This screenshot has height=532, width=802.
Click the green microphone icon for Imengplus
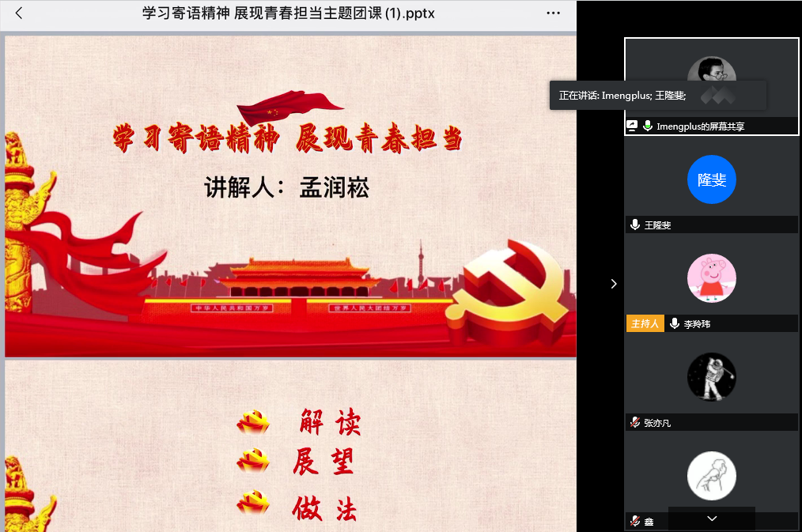(x=648, y=126)
